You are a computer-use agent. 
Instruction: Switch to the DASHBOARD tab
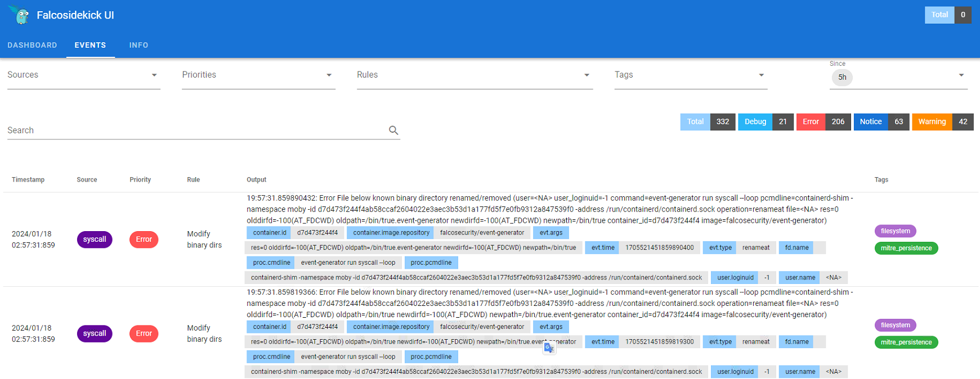[32, 45]
